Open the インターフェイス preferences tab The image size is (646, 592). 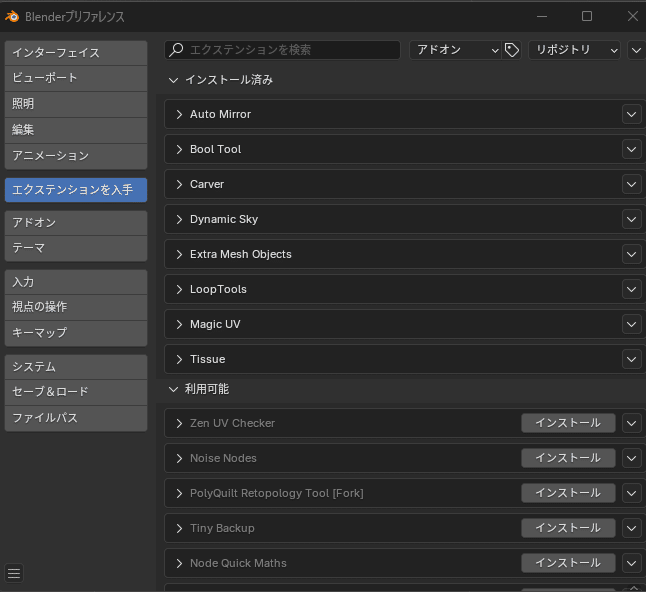76,53
